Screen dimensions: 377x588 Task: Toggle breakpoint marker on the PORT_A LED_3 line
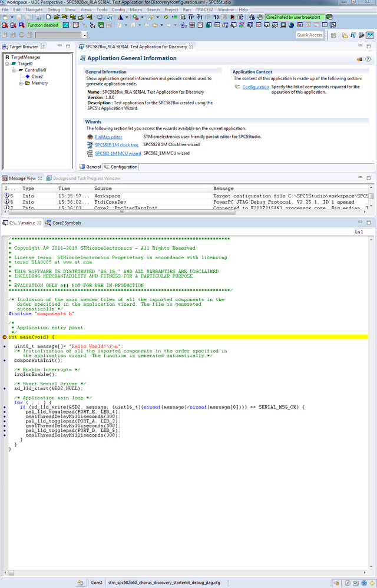[5, 421]
